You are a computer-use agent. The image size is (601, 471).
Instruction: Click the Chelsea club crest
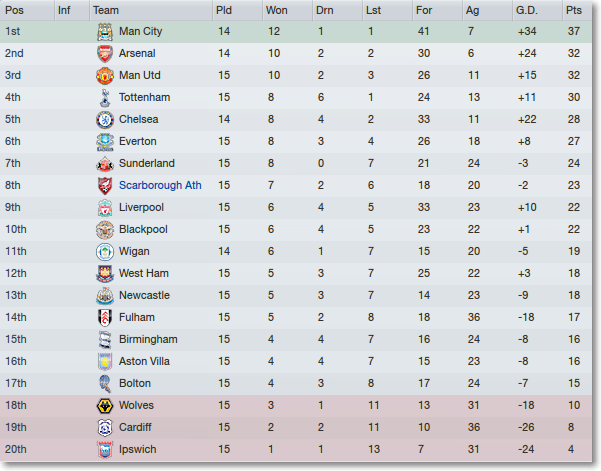tap(105, 120)
